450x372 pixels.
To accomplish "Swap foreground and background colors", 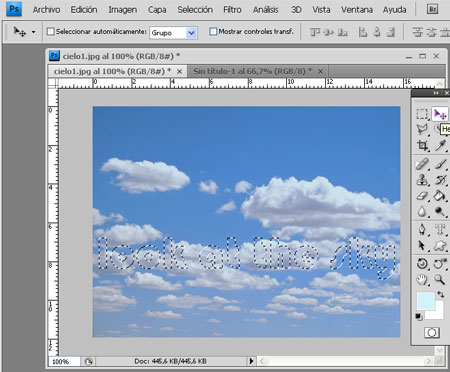I will (x=441, y=294).
